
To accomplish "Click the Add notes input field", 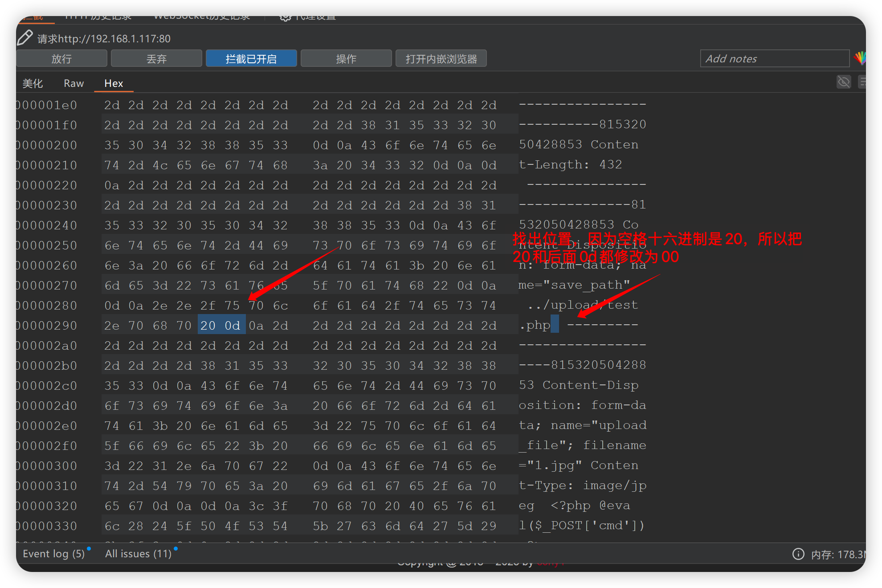I will click(x=775, y=58).
